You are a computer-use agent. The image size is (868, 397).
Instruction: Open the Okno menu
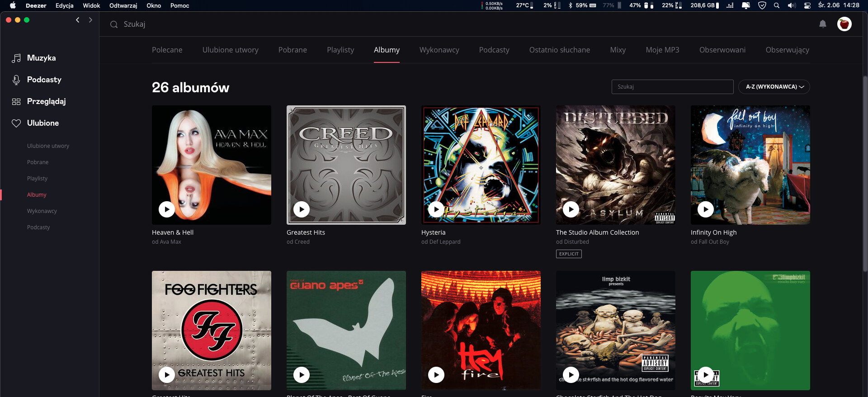pyautogui.click(x=154, y=5)
